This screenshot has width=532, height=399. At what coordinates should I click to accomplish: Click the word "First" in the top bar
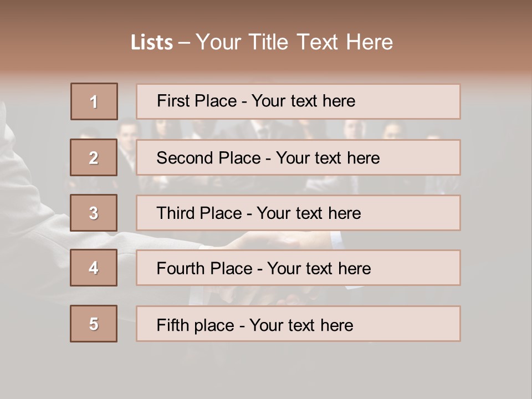[x=172, y=101]
